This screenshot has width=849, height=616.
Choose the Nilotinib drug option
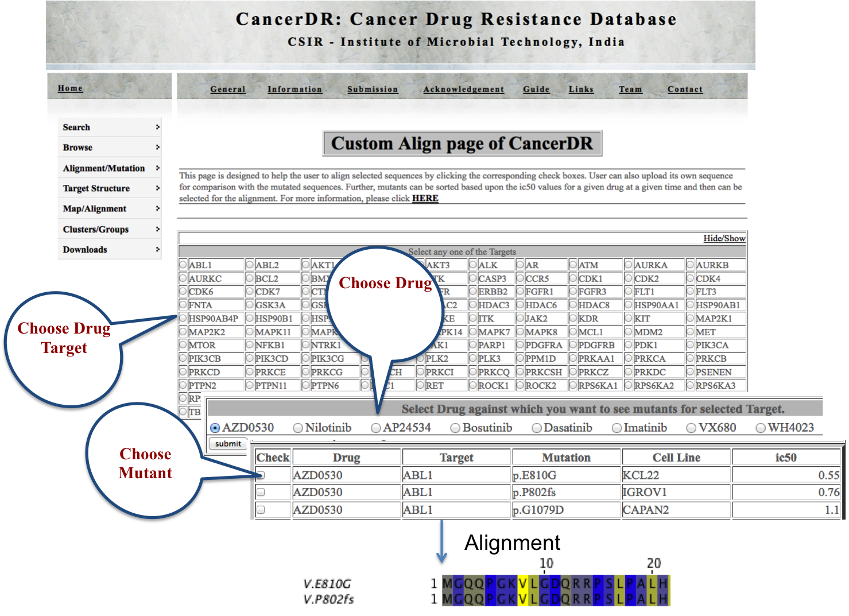(x=298, y=428)
